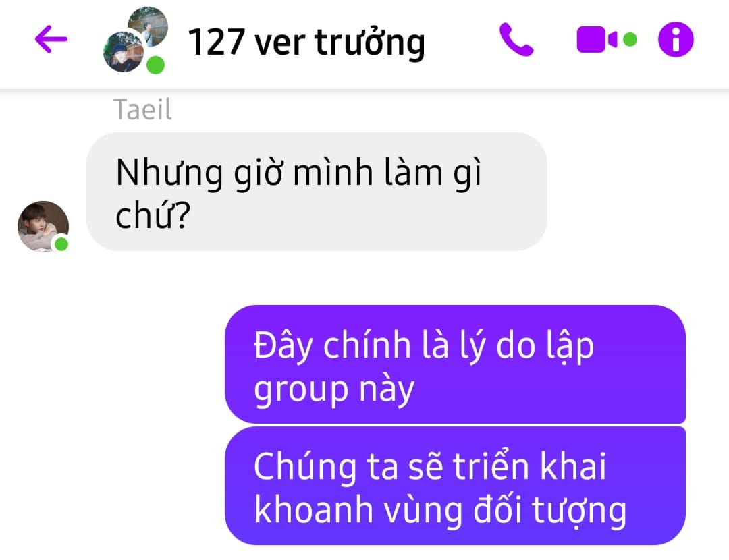The image size is (729, 560).
Task: Click the green dot beside the video icon
Action: [630, 40]
